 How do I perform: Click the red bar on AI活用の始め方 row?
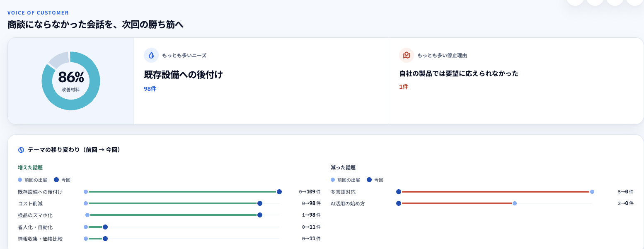457,203
